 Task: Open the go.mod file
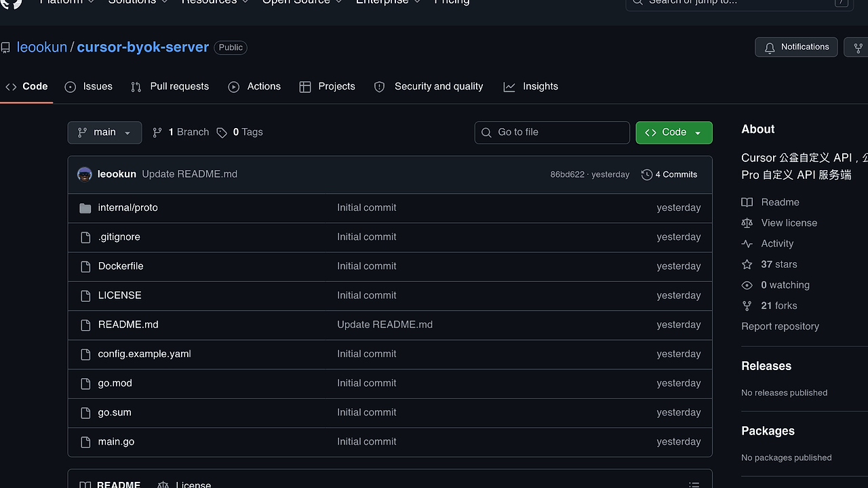click(115, 383)
